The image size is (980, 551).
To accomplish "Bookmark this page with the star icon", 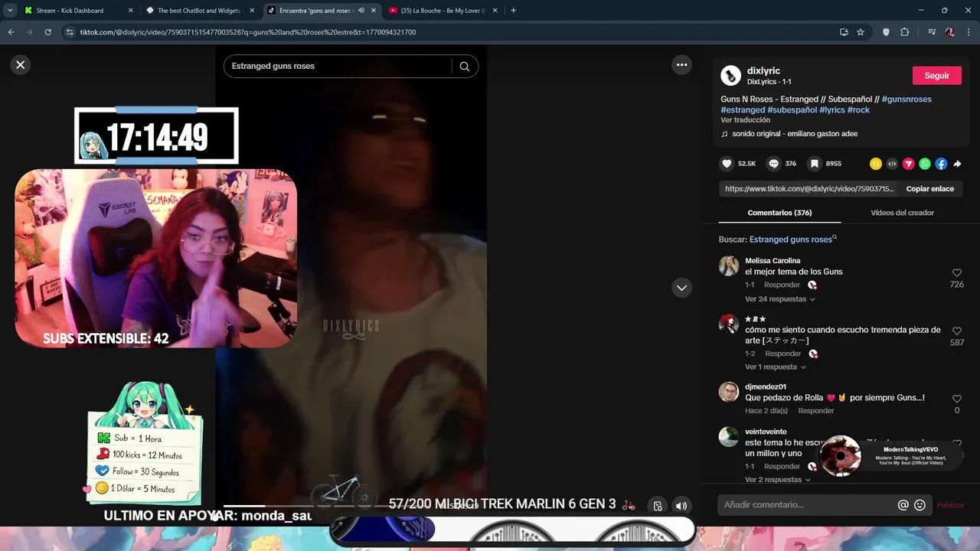I will pyautogui.click(x=861, y=32).
